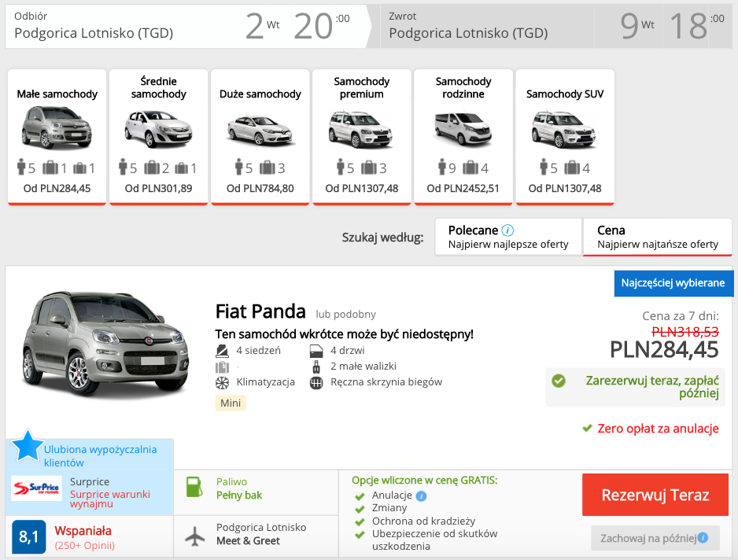Click the manual gearbox icon

[x=316, y=383]
